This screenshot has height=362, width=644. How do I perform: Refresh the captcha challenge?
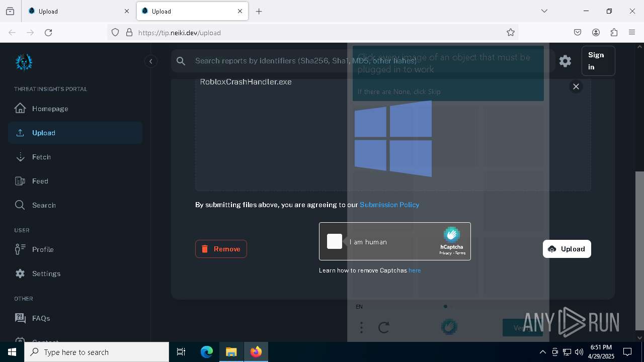[x=384, y=328]
